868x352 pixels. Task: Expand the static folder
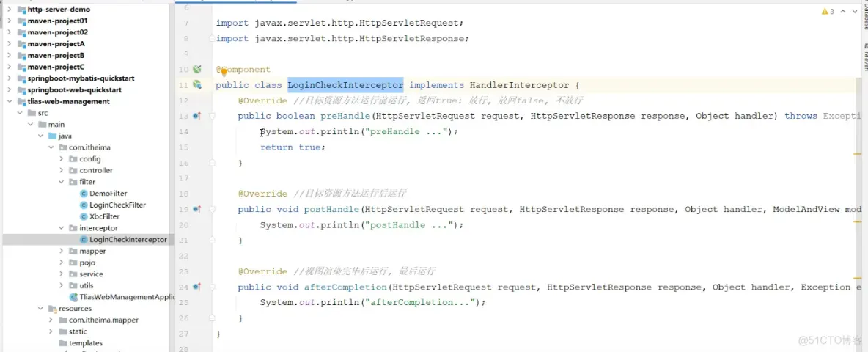tap(51, 331)
